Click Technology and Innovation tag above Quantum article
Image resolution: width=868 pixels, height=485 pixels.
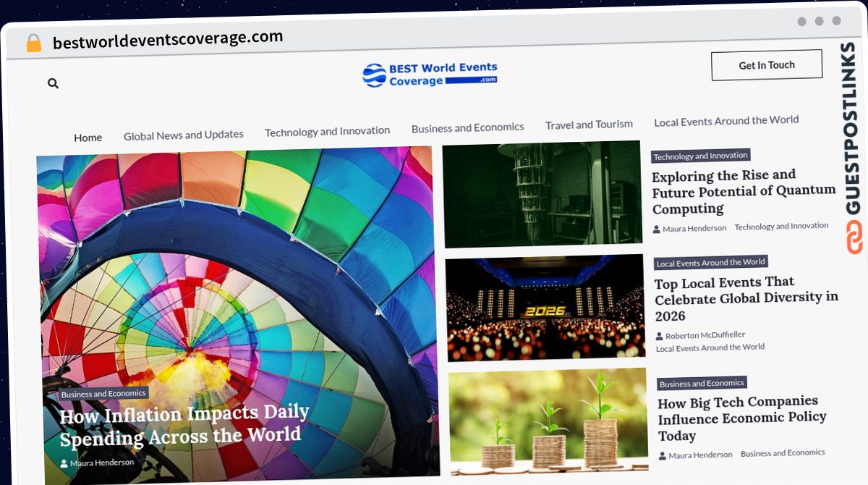click(x=700, y=156)
